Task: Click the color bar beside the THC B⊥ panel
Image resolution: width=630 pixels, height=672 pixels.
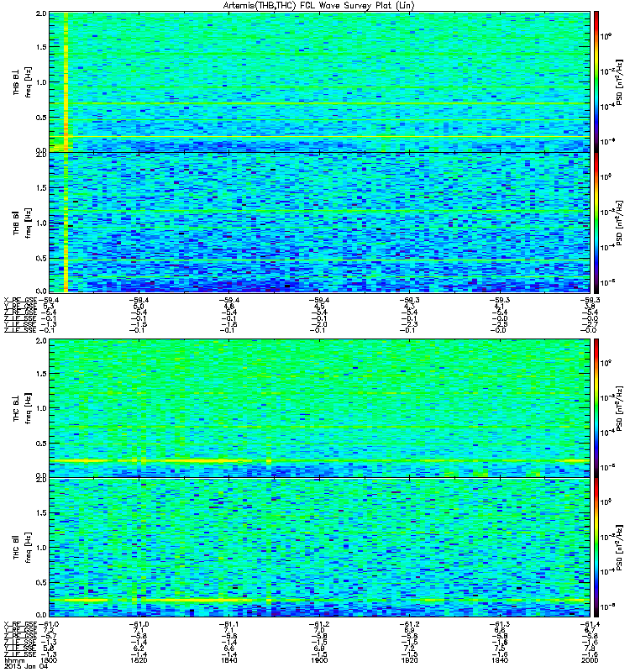Action: coord(596,408)
